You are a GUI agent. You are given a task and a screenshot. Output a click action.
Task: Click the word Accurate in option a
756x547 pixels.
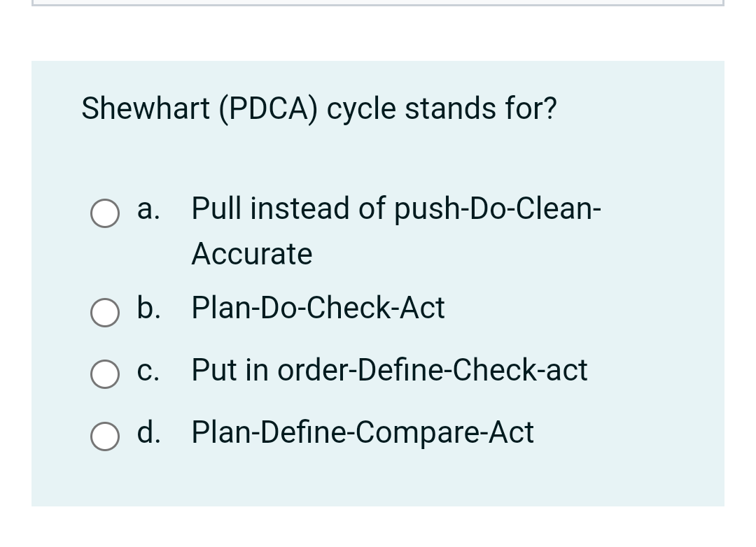click(x=251, y=254)
